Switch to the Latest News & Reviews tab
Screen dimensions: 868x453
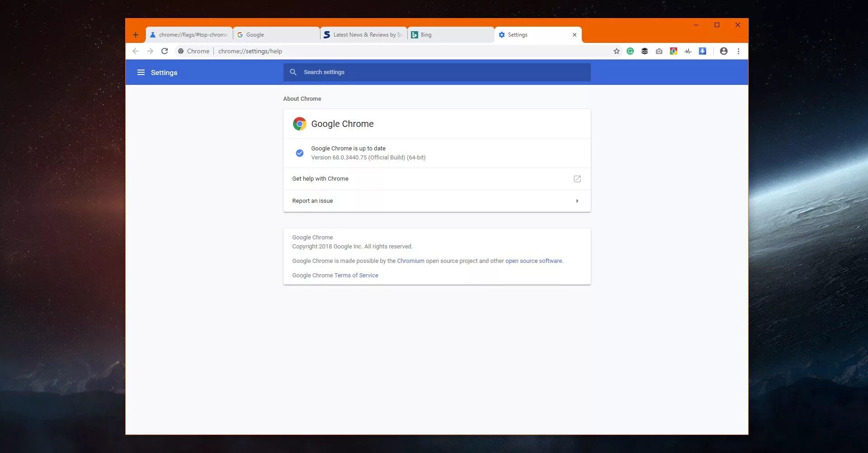click(x=364, y=35)
